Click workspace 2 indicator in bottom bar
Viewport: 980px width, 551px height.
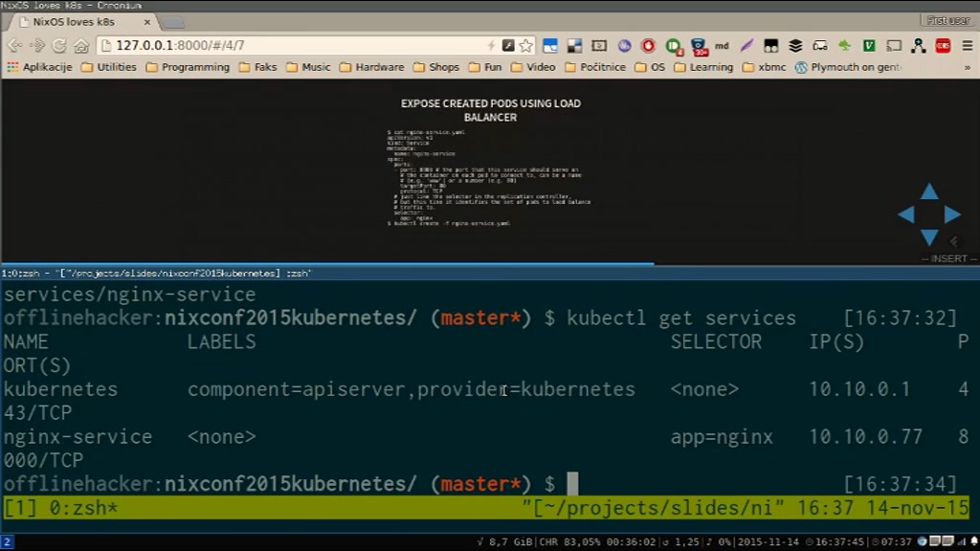coord(7,542)
